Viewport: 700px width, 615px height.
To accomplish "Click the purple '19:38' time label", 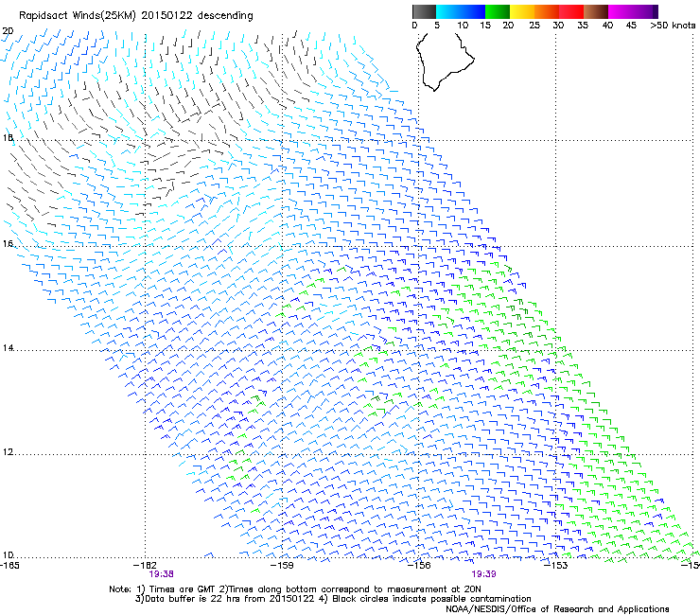I will pyautogui.click(x=161, y=574).
